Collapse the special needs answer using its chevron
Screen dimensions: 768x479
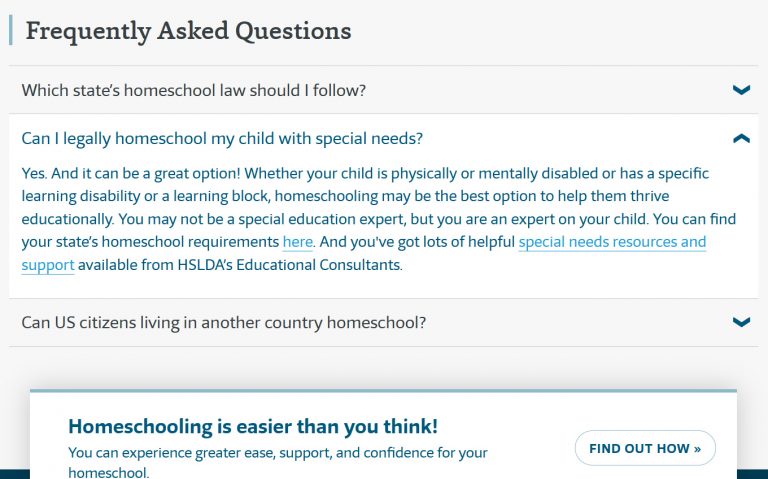[741, 138]
